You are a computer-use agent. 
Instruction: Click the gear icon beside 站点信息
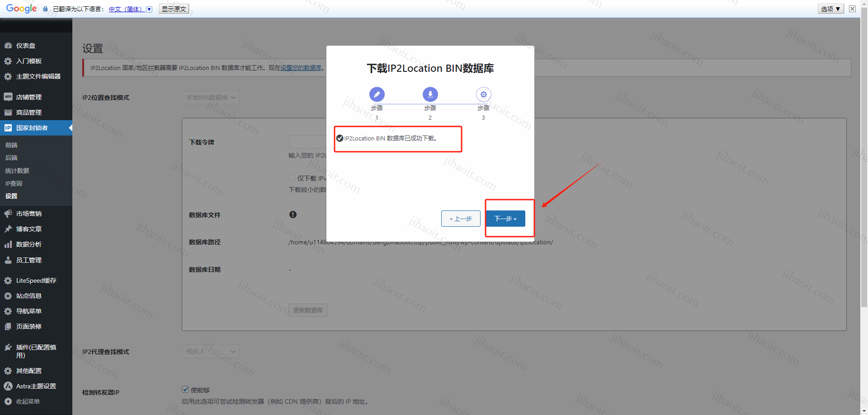tap(8, 296)
